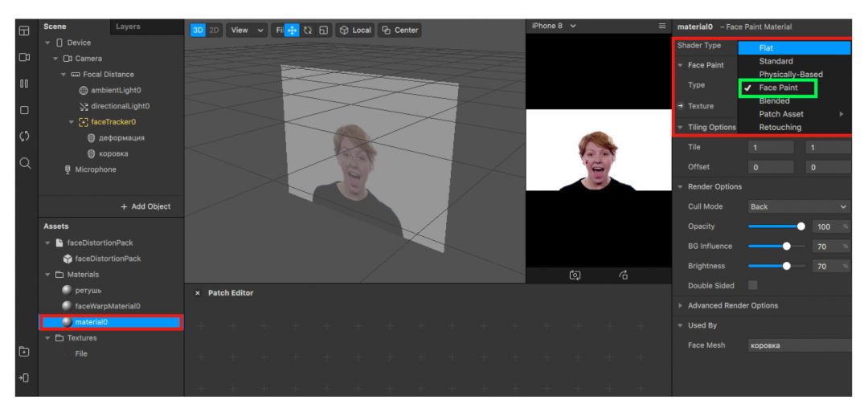Click the Add Object button
Screen dimensions: 868x416
145,206
